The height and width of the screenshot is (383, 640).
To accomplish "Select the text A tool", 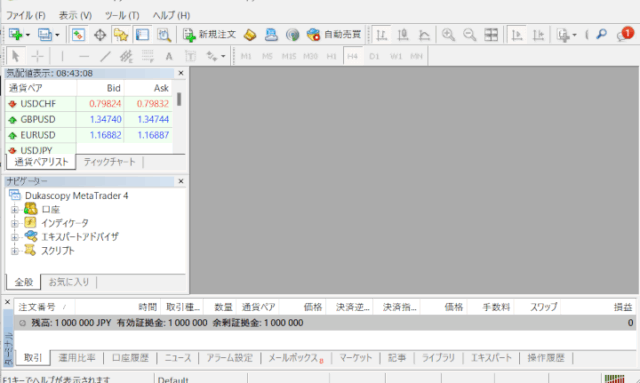I will pos(169,56).
